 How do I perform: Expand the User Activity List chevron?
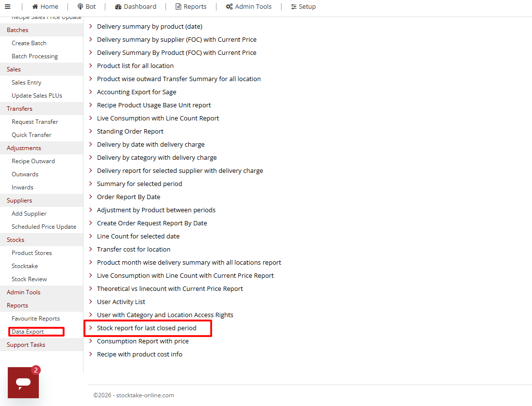91,302
